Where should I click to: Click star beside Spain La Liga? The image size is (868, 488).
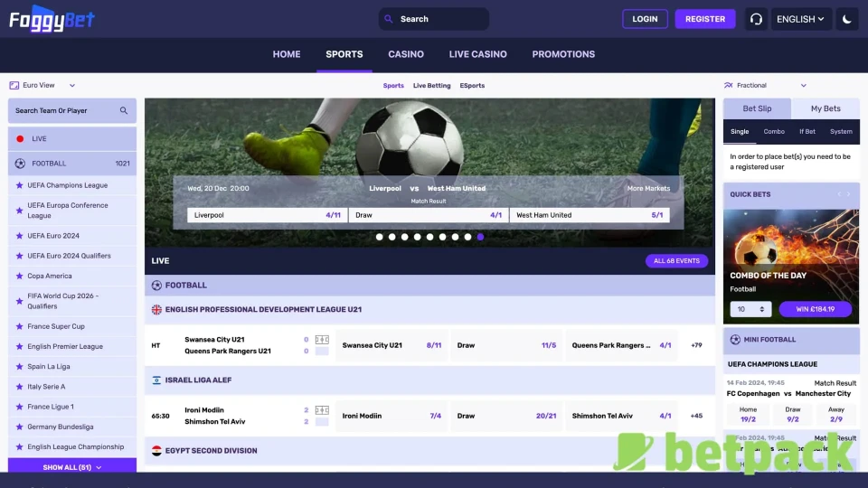point(19,366)
